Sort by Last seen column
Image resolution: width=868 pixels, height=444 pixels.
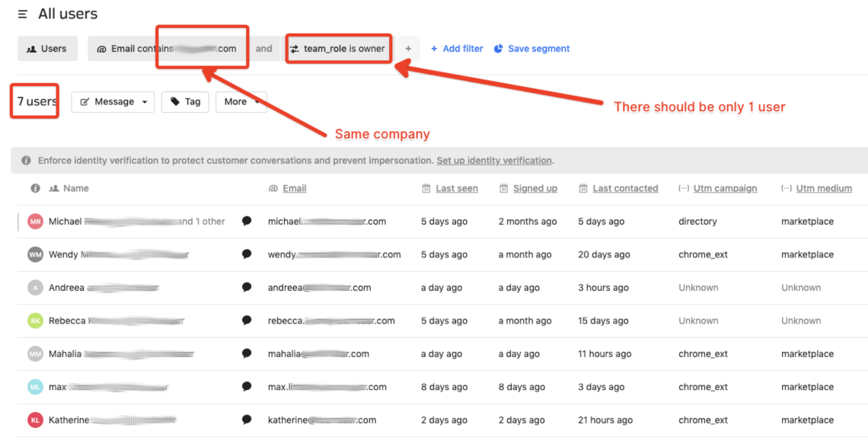450,188
